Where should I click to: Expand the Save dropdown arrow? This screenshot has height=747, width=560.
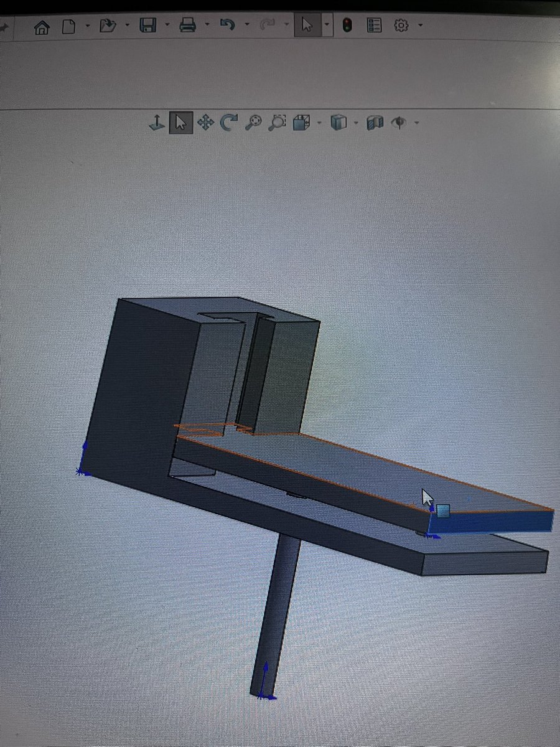coord(167,26)
